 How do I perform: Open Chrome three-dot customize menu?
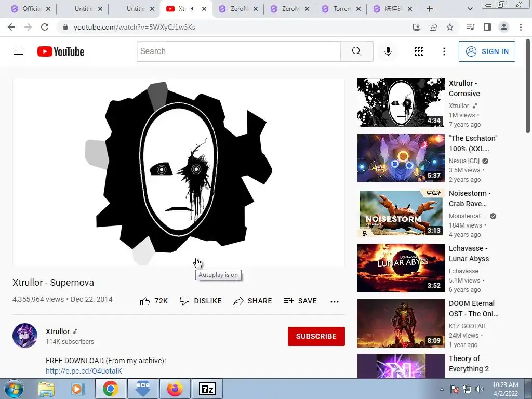[521, 27]
